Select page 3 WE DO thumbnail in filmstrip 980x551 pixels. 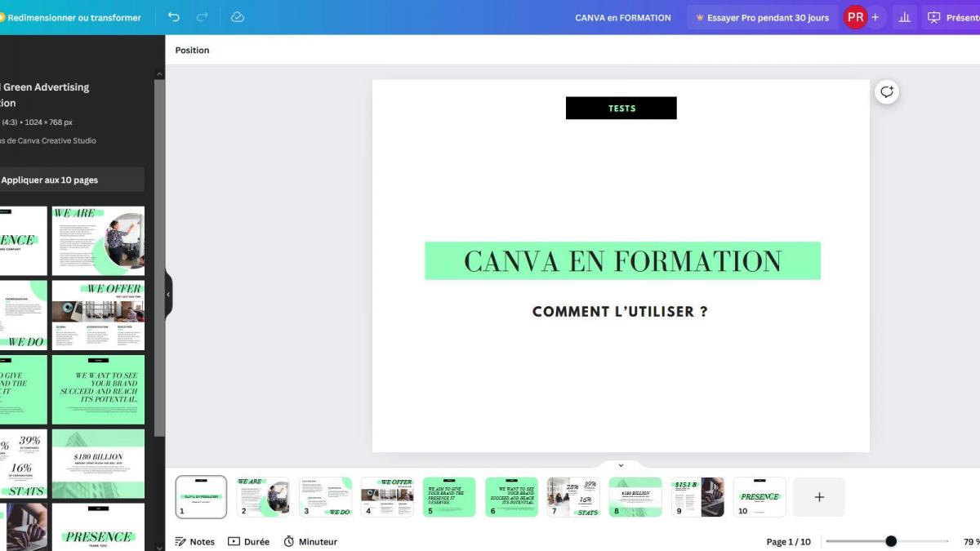pyautogui.click(x=325, y=497)
